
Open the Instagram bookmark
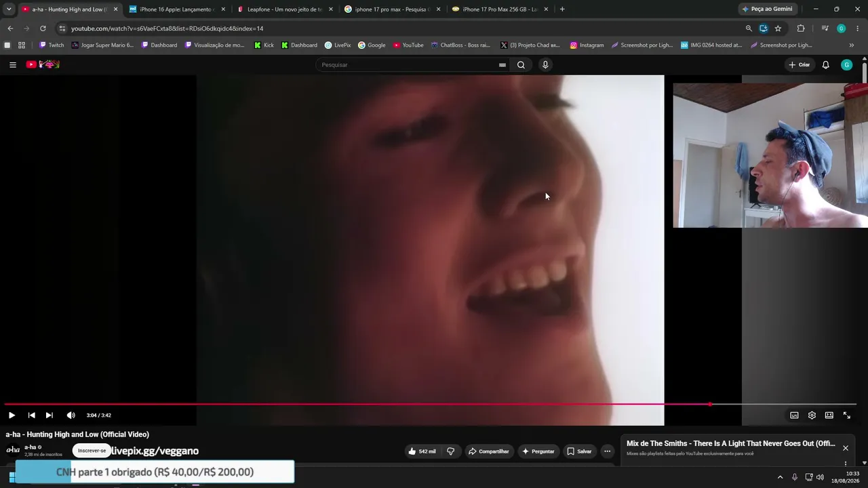[587, 45]
